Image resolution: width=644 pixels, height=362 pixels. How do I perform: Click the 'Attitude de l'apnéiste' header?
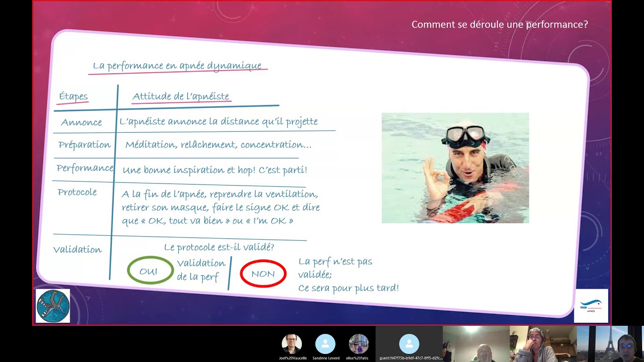tap(181, 96)
